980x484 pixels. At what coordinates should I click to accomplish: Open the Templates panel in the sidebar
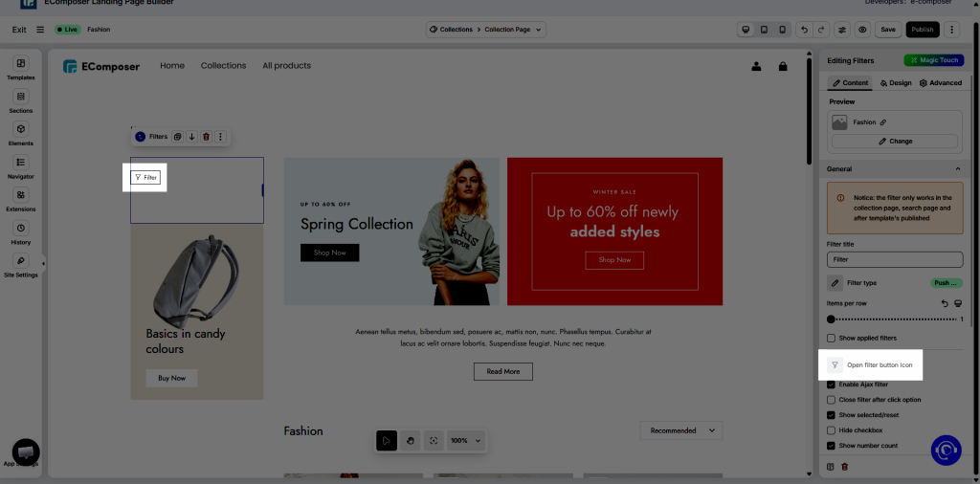pos(20,68)
